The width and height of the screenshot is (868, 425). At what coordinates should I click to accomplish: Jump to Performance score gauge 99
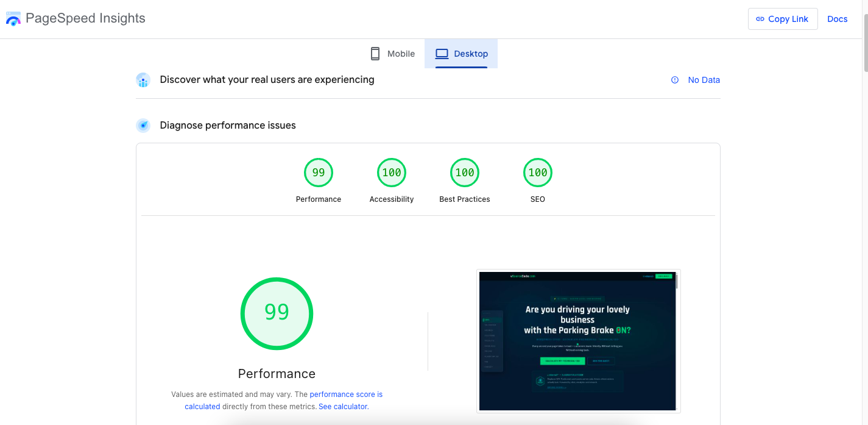pos(319,173)
